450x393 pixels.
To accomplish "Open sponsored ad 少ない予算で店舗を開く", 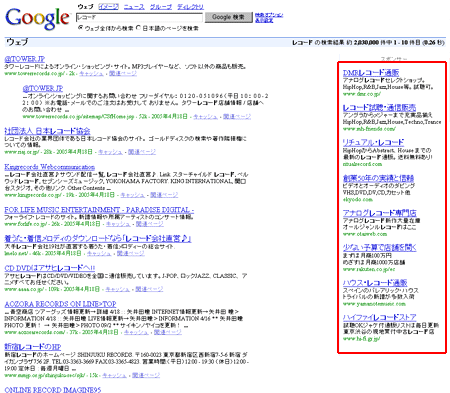I will click(x=380, y=248).
